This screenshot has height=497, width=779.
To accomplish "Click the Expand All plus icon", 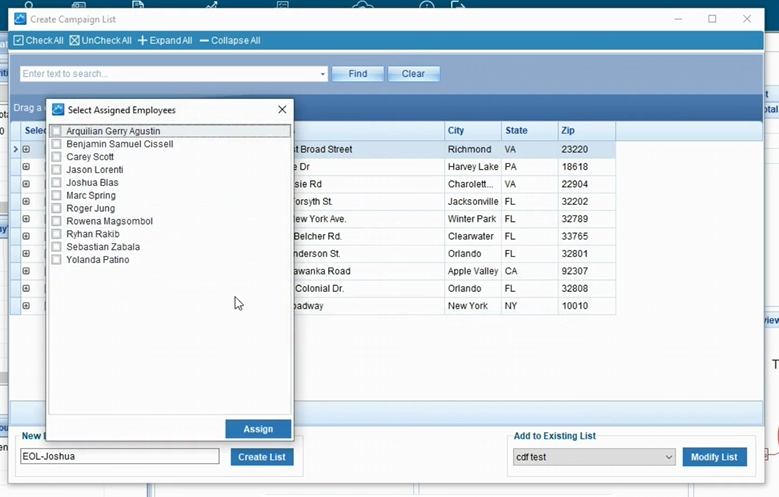I will pos(142,41).
